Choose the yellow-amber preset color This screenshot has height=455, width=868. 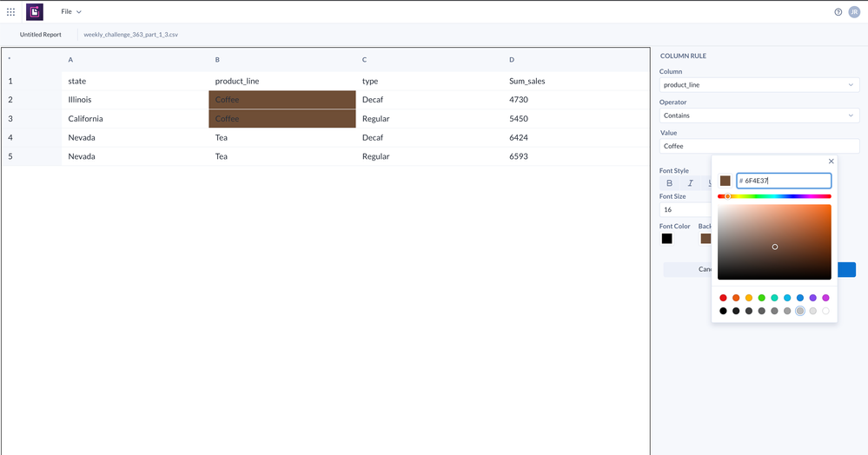(x=748, y=298)
